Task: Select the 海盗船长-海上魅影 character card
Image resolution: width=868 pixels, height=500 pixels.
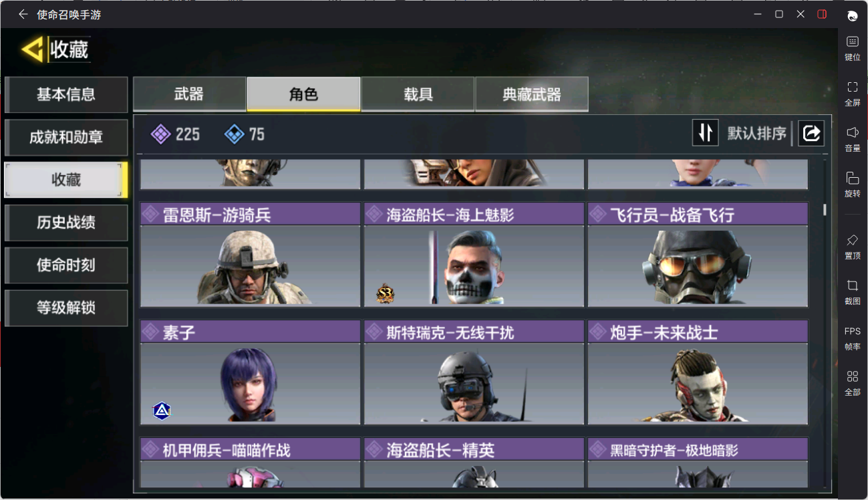Action: tap(474, 255)
